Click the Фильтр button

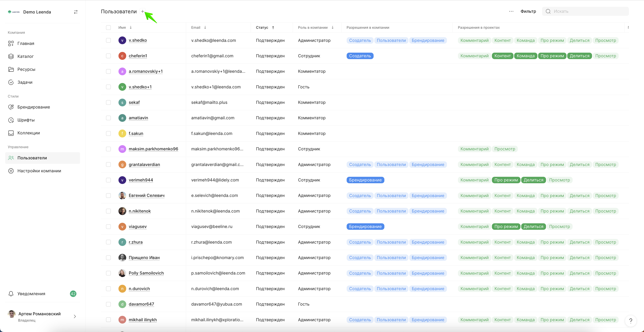[528, 11]
